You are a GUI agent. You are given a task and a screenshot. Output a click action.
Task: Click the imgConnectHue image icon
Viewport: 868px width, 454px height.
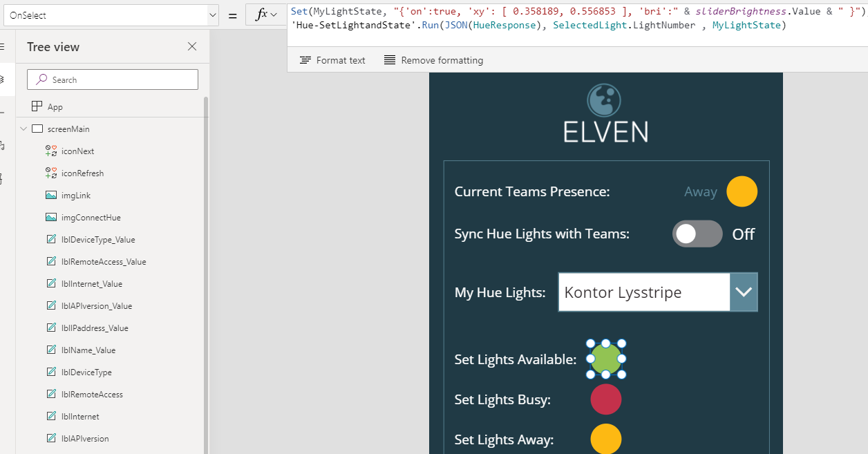51,218
